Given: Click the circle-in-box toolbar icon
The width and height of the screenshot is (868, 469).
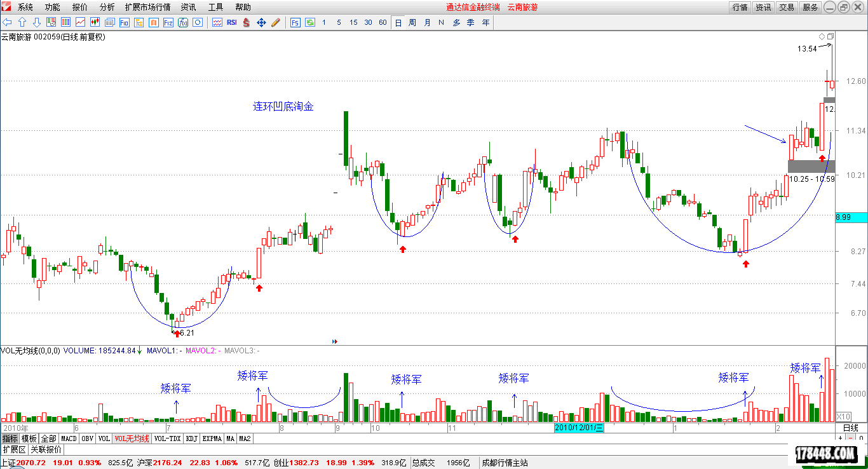Looking at the screenshot, I should pyautogui.click(x=197, y=22).
